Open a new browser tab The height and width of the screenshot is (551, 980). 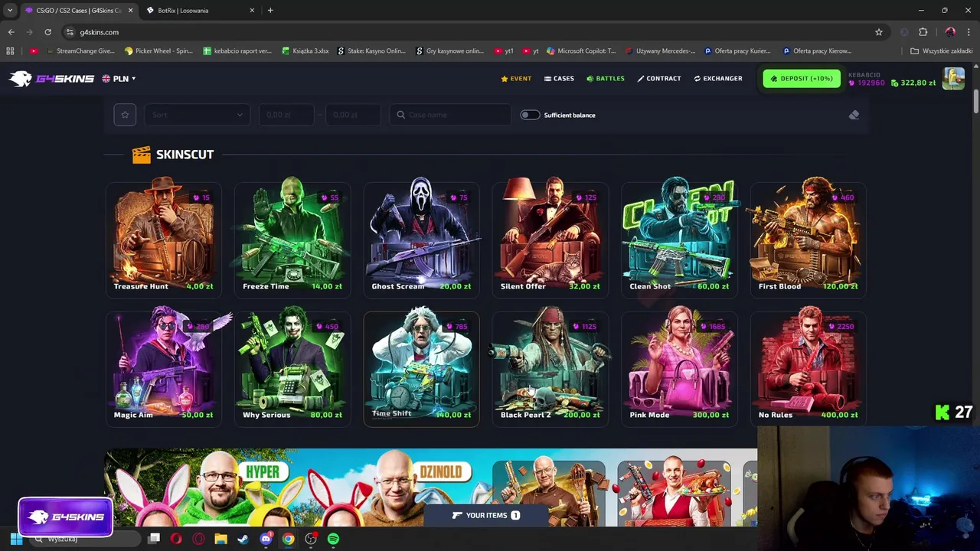point(270,10)
